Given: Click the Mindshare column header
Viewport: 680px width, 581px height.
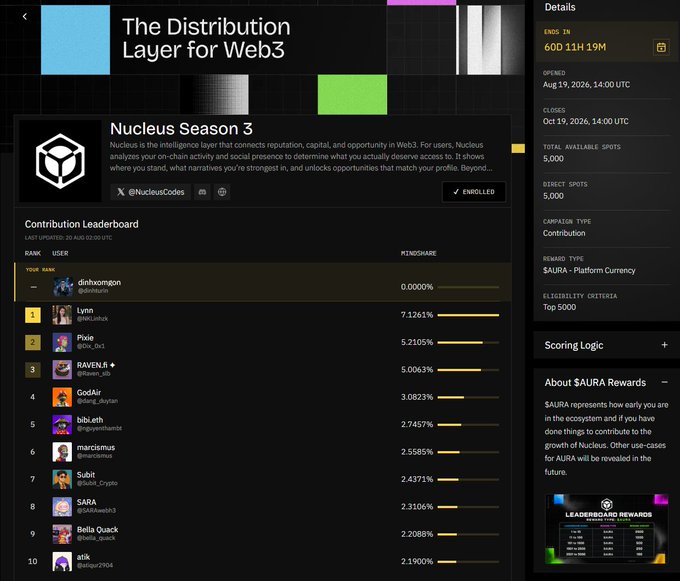Looking at the screenshot, I should [x=418, y=253].
